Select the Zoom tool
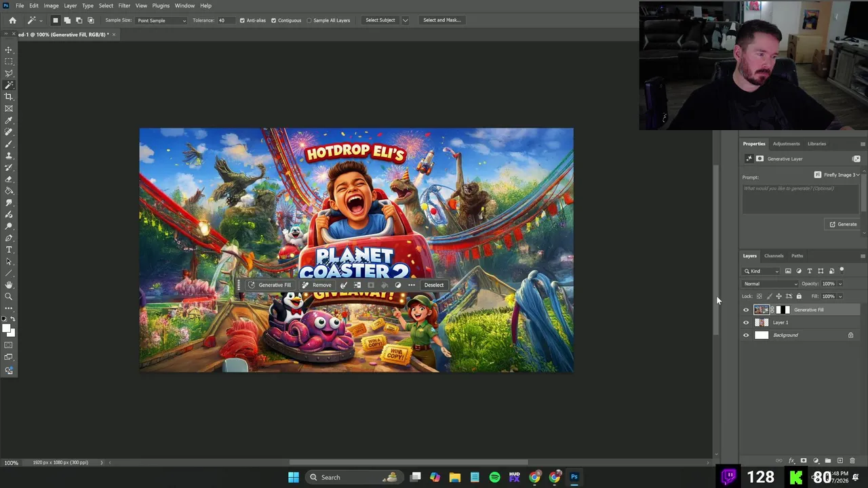The height and width of the screenshot is (488, 868). click(9, 297)
